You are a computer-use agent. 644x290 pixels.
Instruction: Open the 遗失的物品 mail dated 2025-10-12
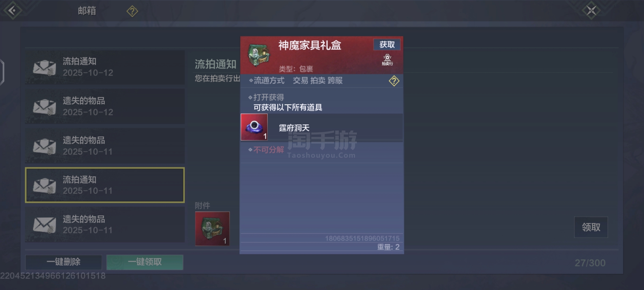[x=105, y=106]
